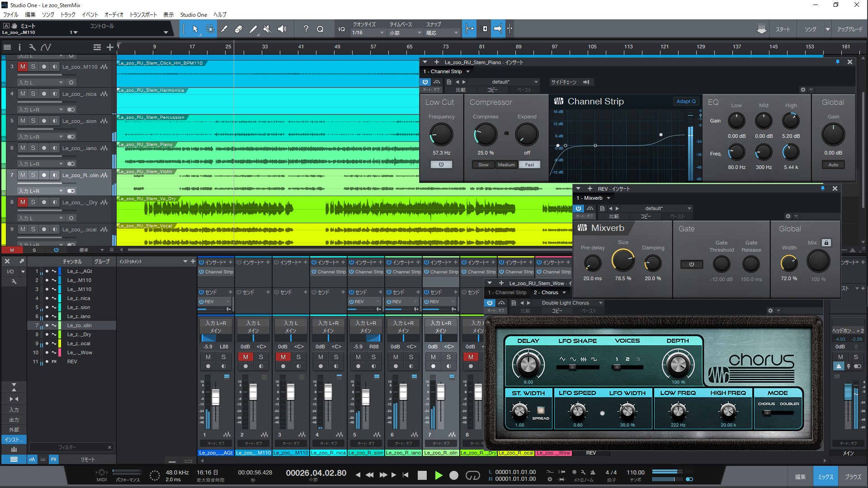The image size is (868, 488).
Task: Click the スタート button
Action: tap(783, 29)
